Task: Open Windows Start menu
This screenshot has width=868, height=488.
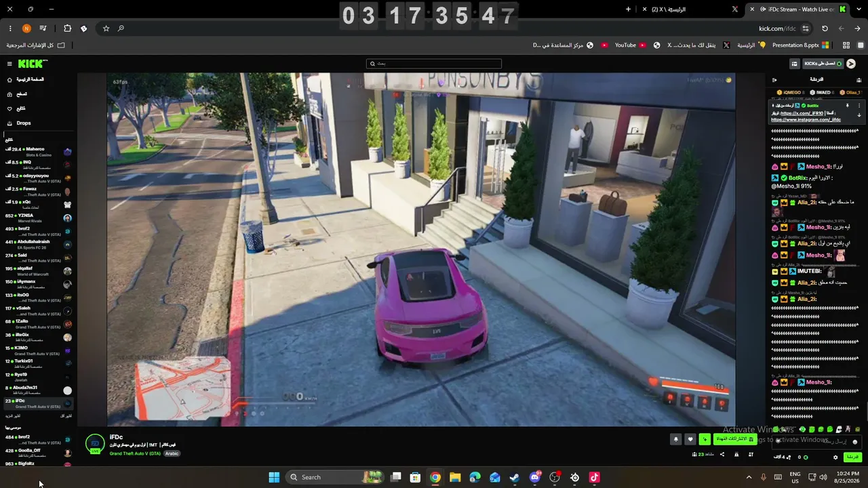Action: click(274, 477)
